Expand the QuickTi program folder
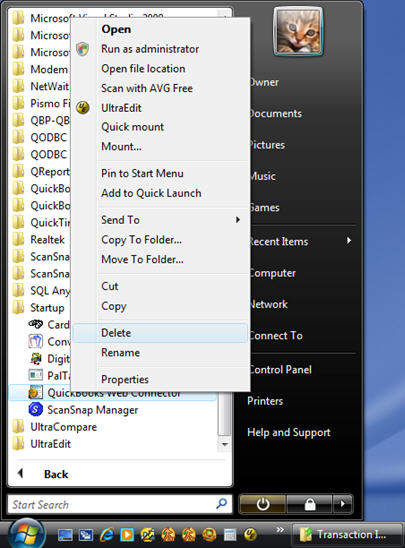 point(41,222)
